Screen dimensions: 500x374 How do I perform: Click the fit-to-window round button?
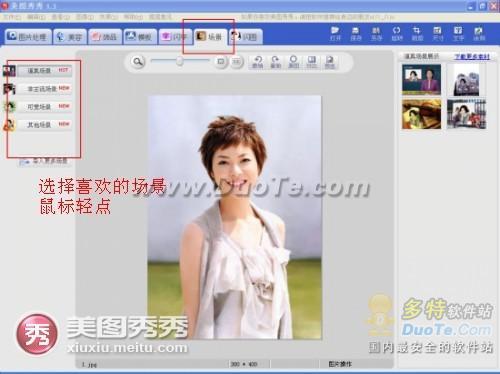pos(220,62)
